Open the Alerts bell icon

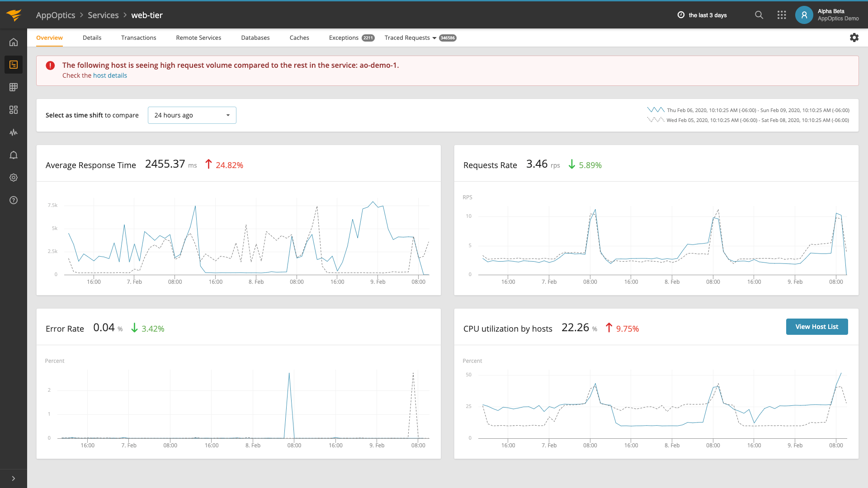(x=14, y=155)
